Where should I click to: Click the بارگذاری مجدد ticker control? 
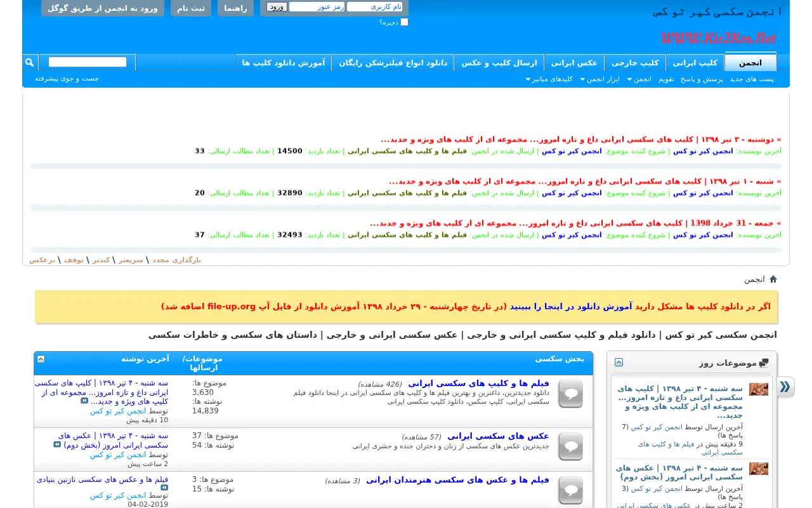pyautogui.click(x=176, y=260)
